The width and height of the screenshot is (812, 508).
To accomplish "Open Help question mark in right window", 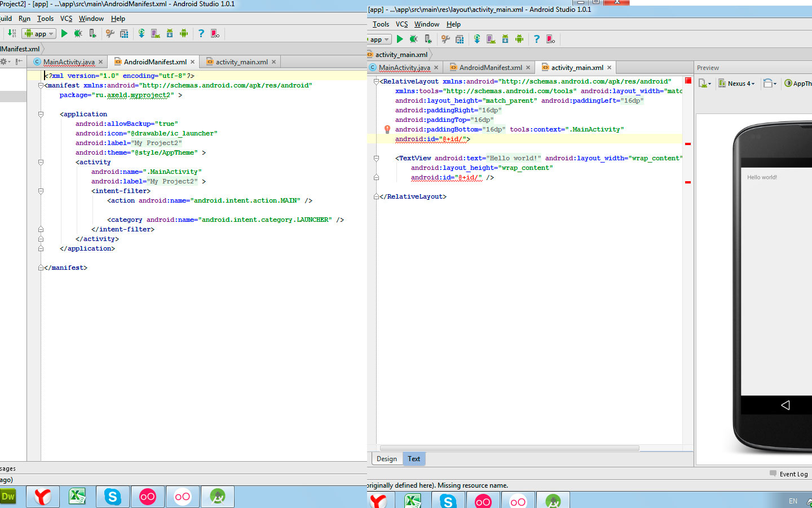I will click(537, 39).
